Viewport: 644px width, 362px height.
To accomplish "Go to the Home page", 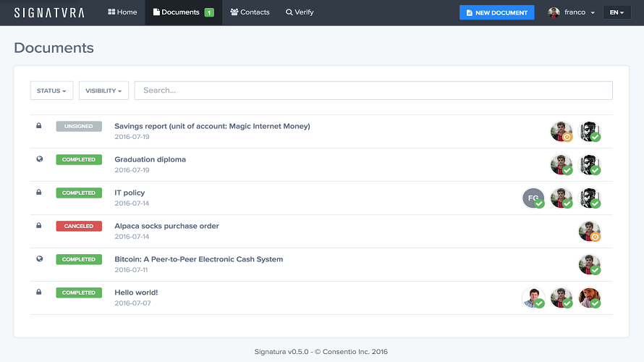I will click(x=122, y=12).
